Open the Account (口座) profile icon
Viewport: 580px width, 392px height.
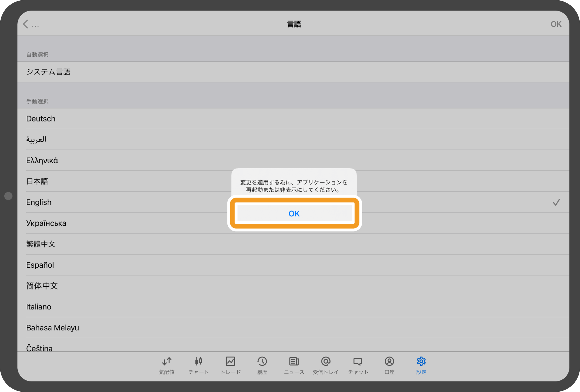(389, 361)
